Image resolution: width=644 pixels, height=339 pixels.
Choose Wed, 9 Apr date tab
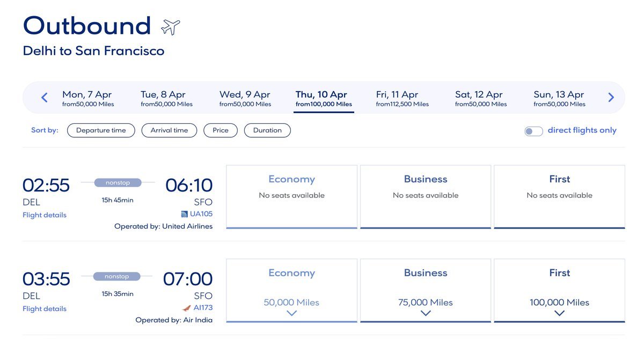(x=245, y=98)
